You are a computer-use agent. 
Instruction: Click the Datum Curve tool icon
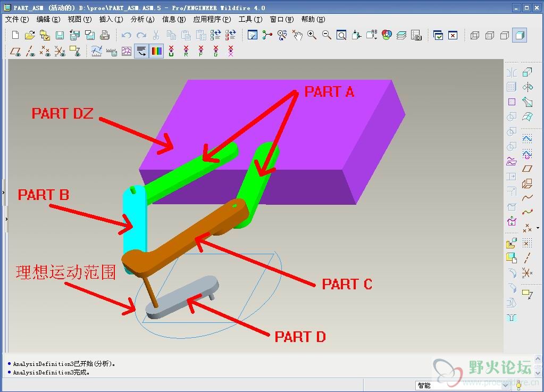528,198
